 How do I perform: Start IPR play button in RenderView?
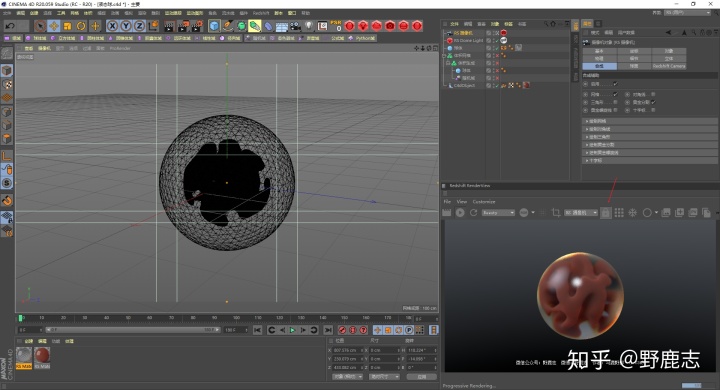point(460,213)
